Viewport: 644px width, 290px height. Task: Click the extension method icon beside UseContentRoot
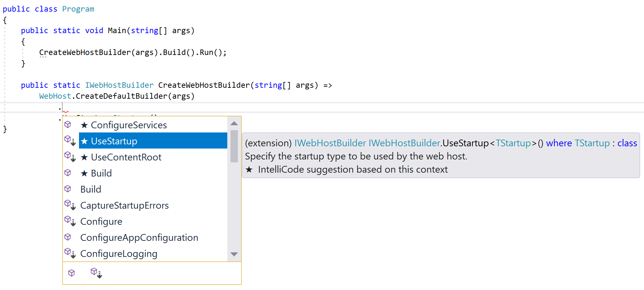(70, 157)
